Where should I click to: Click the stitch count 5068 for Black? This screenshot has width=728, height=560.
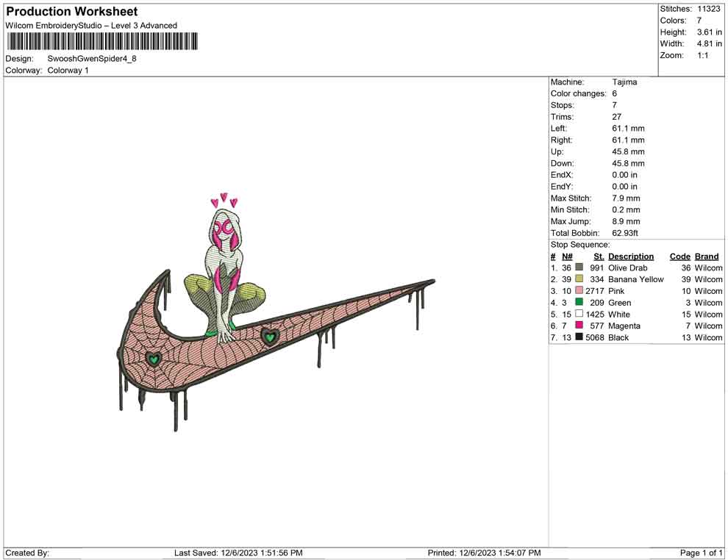point(595,337)
